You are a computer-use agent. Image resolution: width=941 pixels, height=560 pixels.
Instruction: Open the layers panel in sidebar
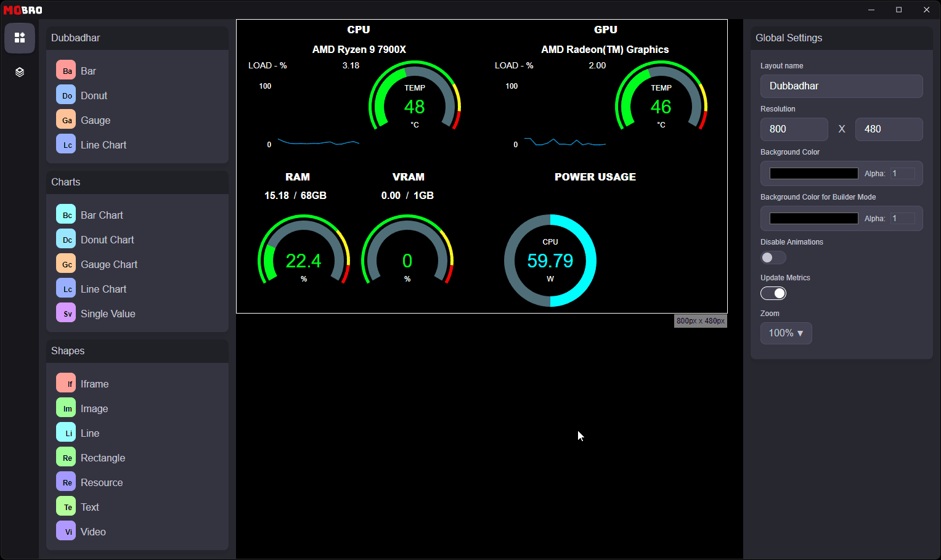[x=20, y=72]
